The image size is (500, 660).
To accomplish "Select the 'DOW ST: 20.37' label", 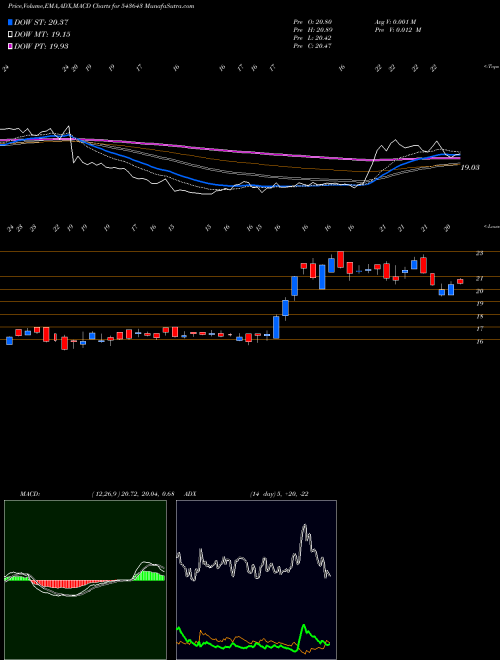I will click(x=41, y=22).
